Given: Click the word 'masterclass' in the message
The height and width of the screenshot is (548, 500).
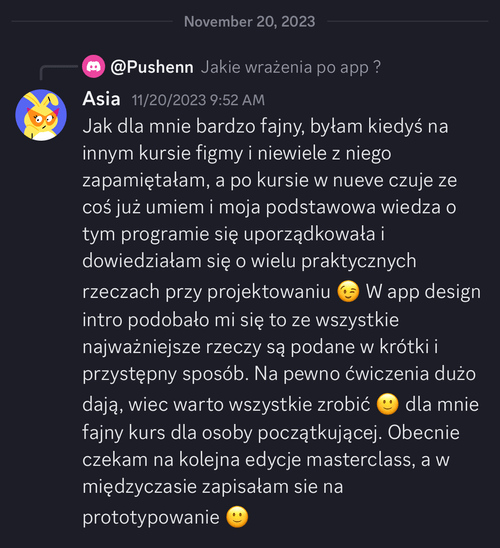Looking at the screenshot, I should pos(361,460).
